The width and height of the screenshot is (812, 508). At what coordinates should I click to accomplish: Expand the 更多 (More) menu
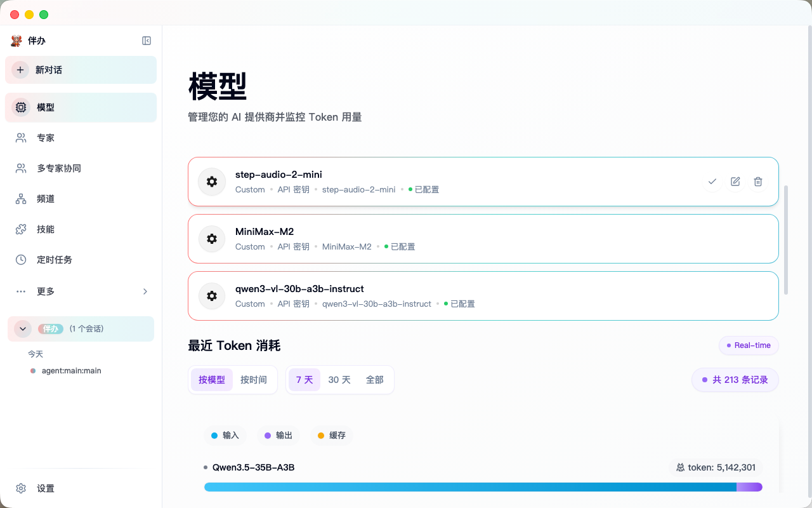pos(45,291)
